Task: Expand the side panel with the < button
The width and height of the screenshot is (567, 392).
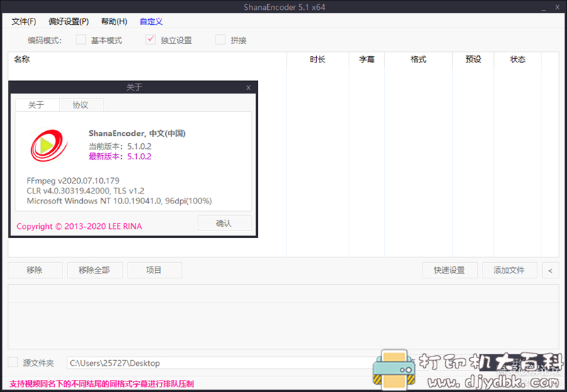Action: [x=551, y=270]
